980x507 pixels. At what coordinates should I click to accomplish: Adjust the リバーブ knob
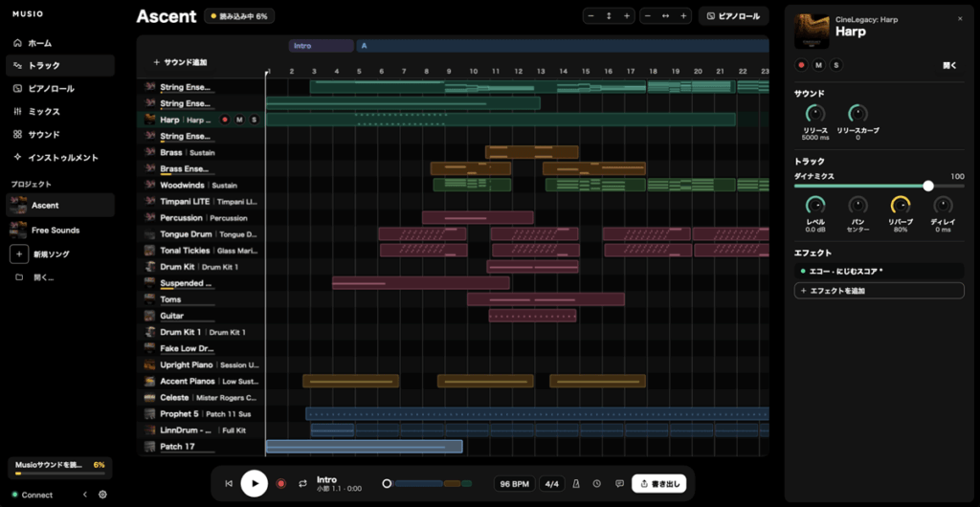[901, 205]
